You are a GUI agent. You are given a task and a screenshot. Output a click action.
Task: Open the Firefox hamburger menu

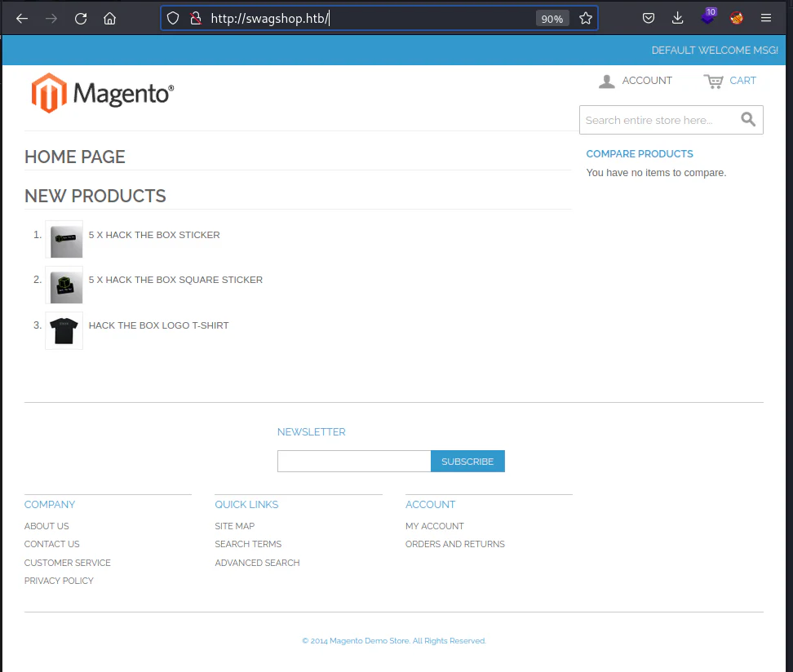click(766, 18)
